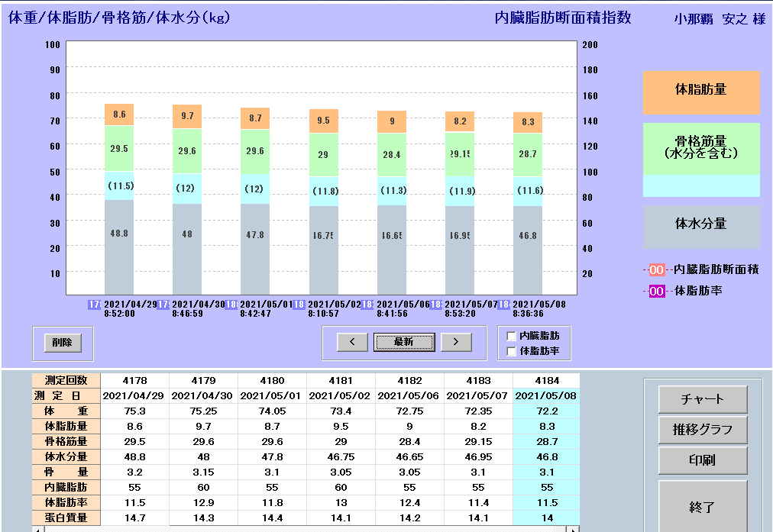Click the 2021/04/29 bar in the chart
The image size is (773, 532).
[119, 200]
